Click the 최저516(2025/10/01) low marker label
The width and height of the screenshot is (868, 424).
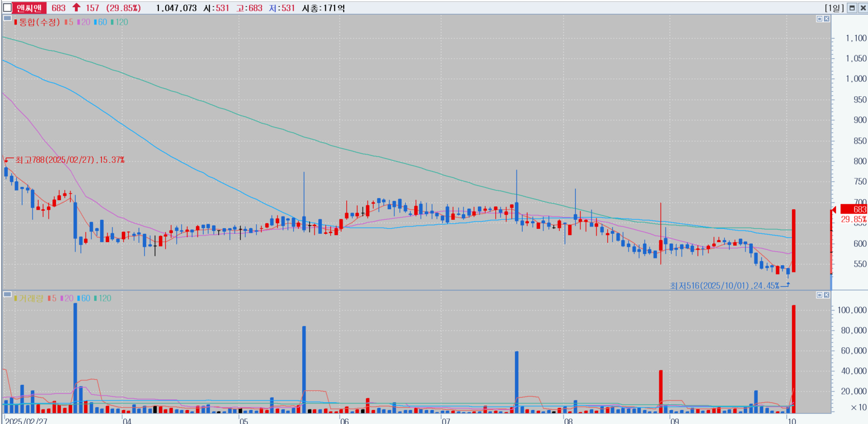coord(725,285)
